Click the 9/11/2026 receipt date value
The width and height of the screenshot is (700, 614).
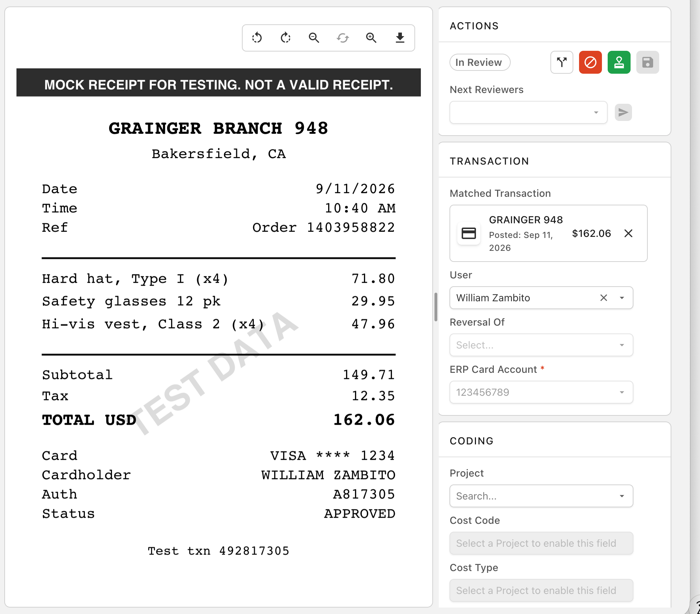point(355,189)
